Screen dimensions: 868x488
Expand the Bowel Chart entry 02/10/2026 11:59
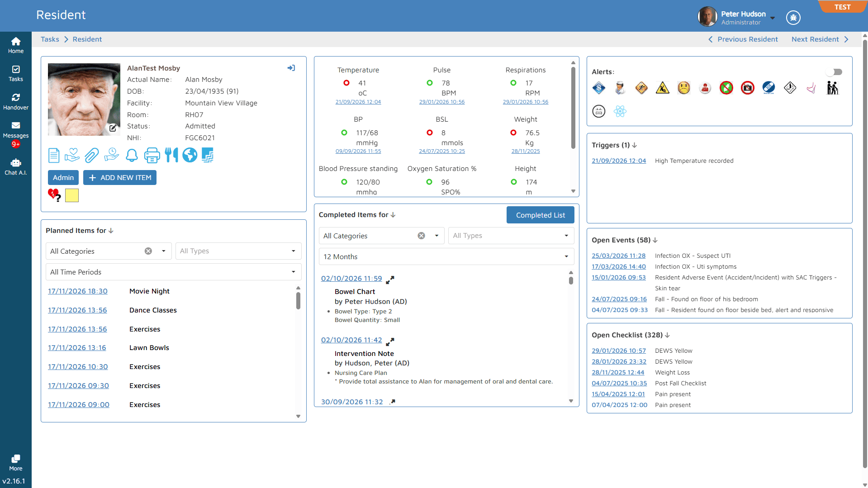point(390,280)
